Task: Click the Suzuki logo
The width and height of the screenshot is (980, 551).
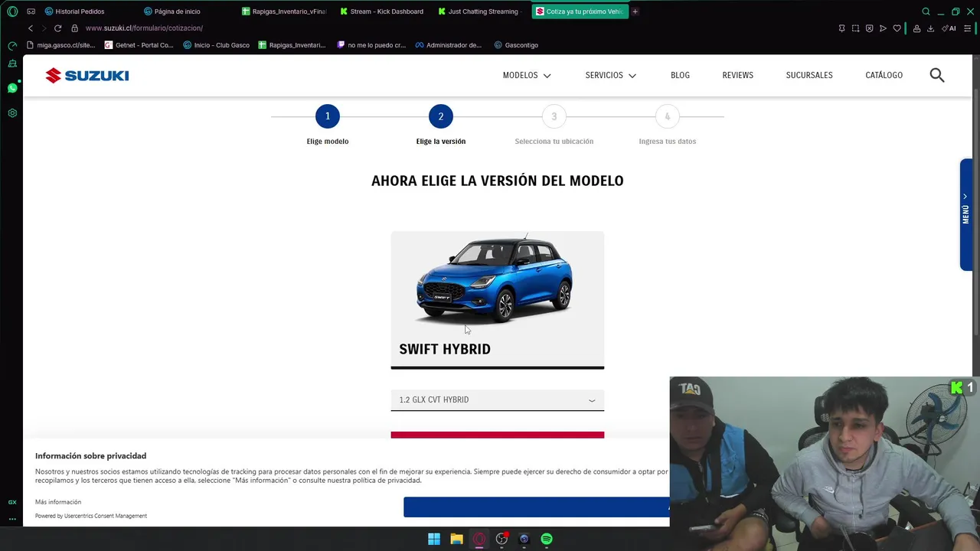Action: [x=87, y=75]
